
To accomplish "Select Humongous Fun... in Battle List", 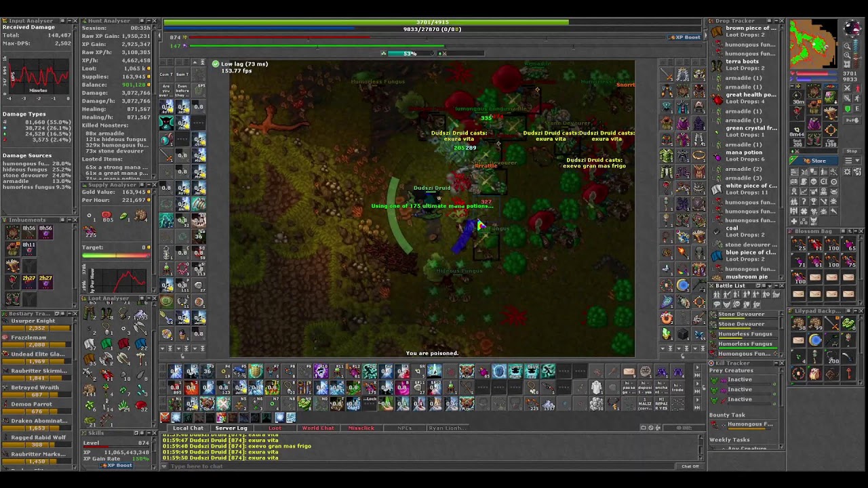I will (745, 353).
